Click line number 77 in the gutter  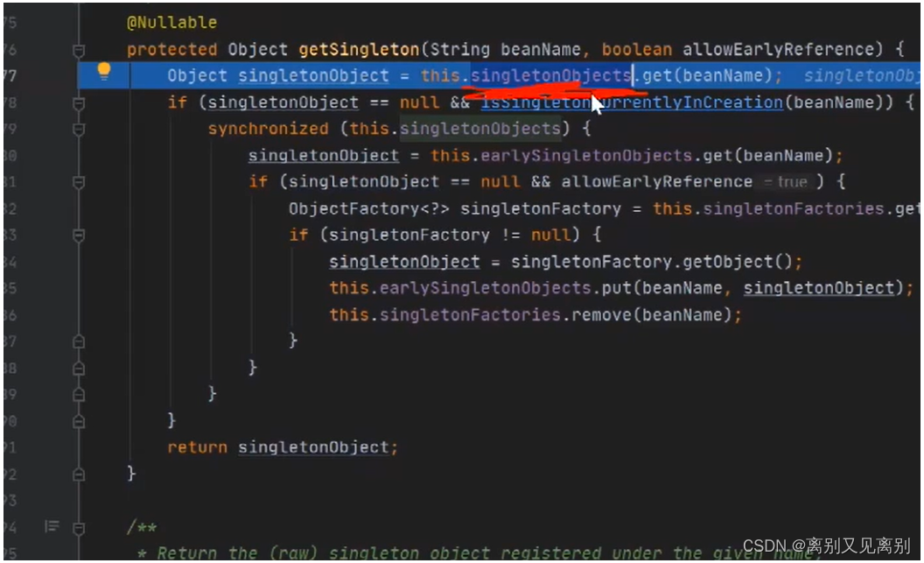[x=10, y=75]
